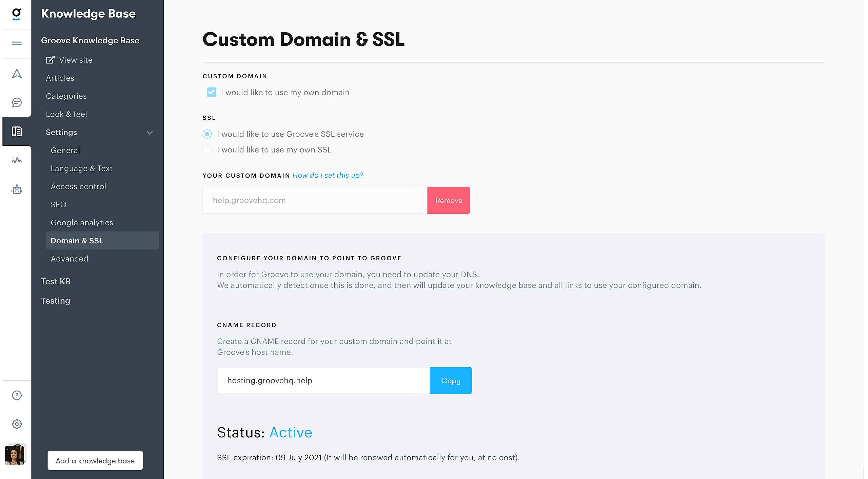
Task: Click the robot automation icon
Action: pos(16,190)
